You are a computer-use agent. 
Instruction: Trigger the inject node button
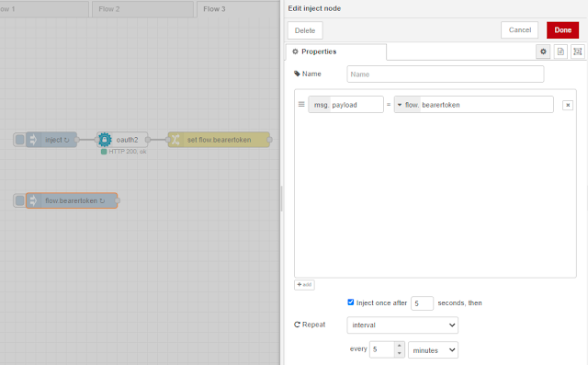pos(19,140)
